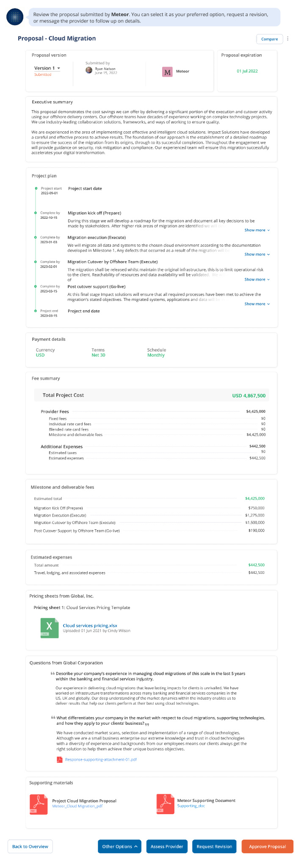Expand Show more for Migration execution
Image resolution: width=301 pixels, height=868 pixels.
[x=257, y=254]
